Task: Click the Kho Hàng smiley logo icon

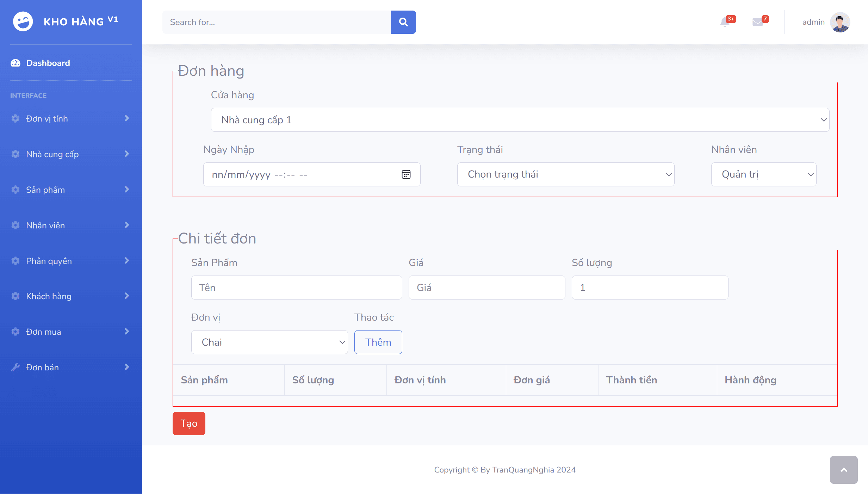Action: (x=23, y=22)
